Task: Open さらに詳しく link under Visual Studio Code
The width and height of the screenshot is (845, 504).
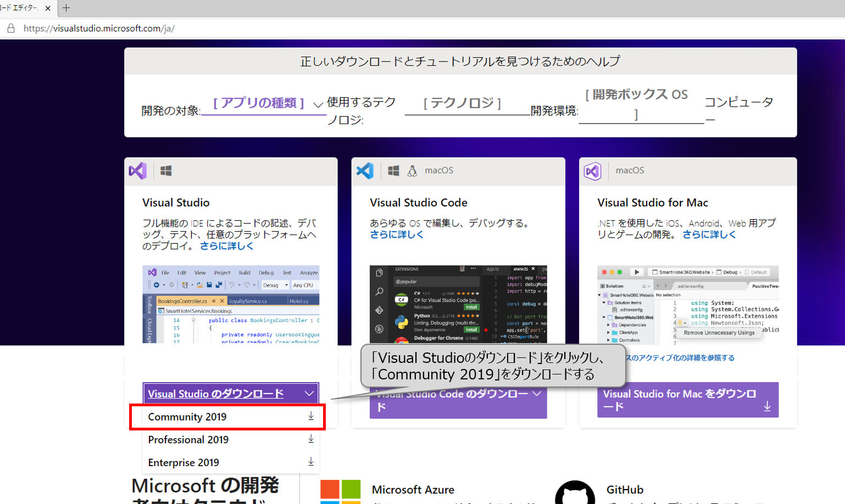Action: (397, 234)
